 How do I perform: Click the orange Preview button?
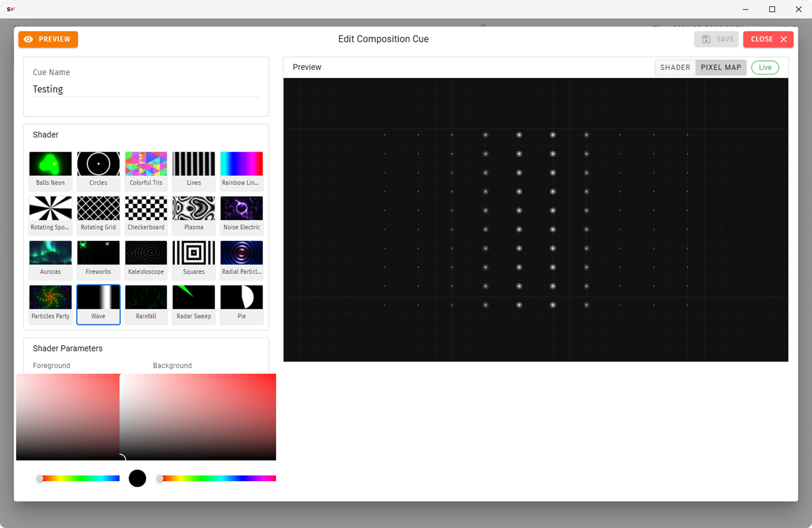[x=48, y=39]
